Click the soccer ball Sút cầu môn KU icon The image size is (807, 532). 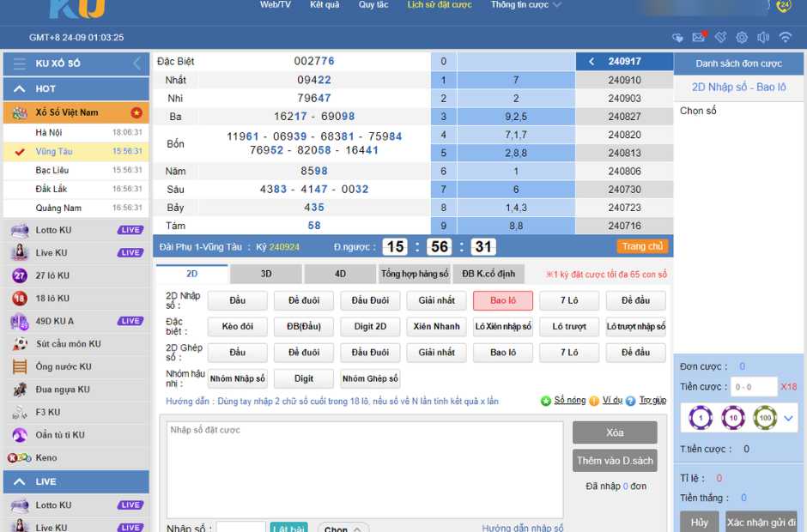point(20,344)
